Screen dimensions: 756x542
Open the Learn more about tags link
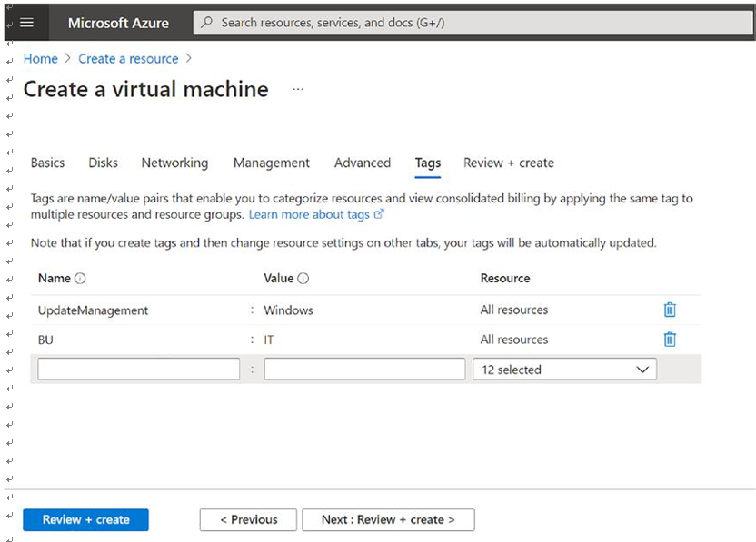click(309, 214)
